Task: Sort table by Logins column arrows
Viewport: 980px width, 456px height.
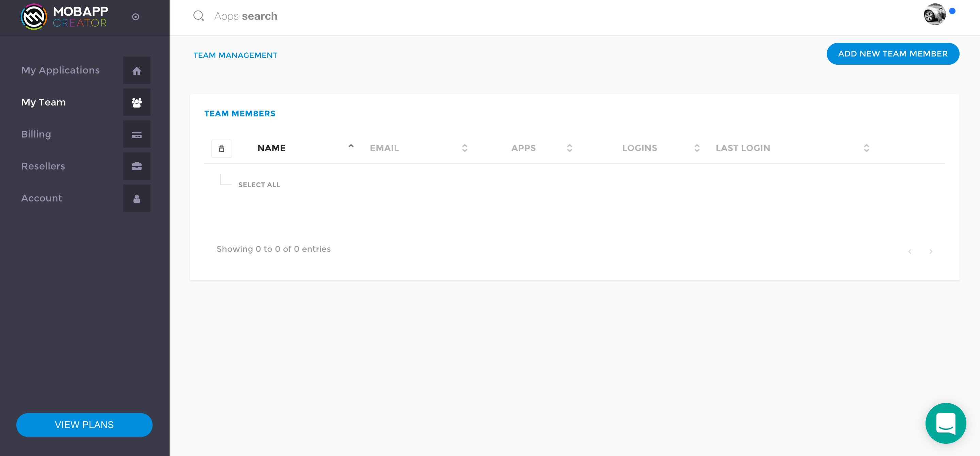Action: [x=697, y=148]
